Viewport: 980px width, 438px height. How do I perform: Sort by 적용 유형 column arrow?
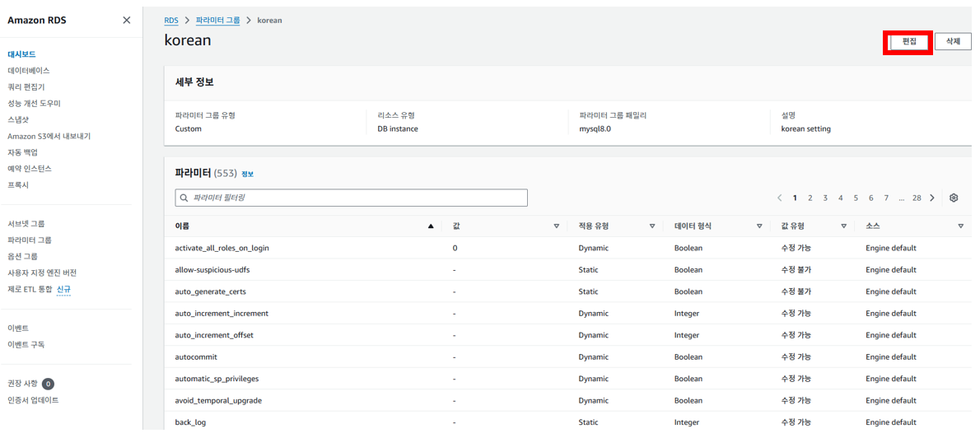point(652,226)
